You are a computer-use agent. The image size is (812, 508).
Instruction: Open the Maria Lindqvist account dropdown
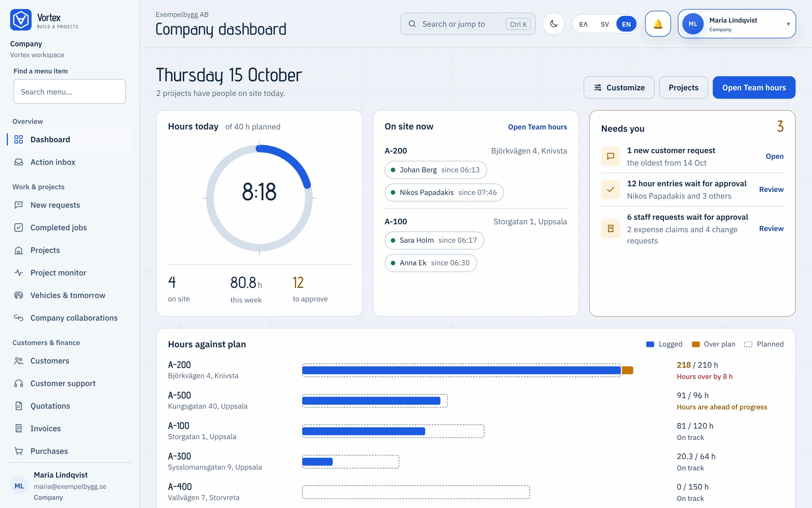pyautogui.click(x=737, y=24)
